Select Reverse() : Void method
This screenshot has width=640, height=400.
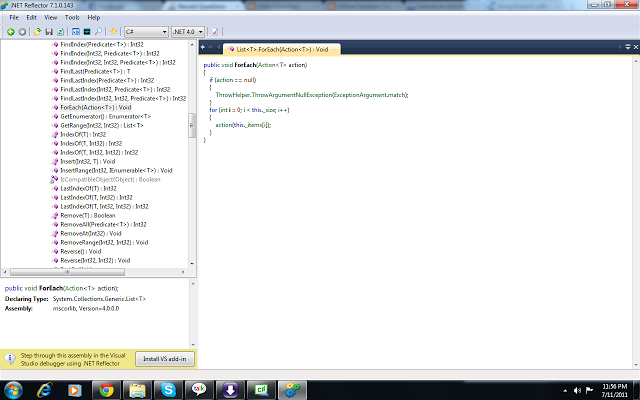click(x=80, y=251)
